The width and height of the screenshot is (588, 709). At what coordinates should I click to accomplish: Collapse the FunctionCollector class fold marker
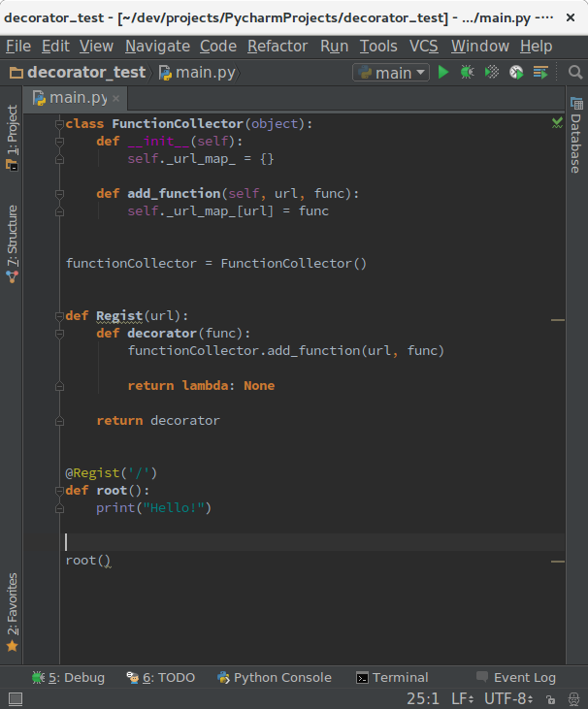click(x=60, y=124)
